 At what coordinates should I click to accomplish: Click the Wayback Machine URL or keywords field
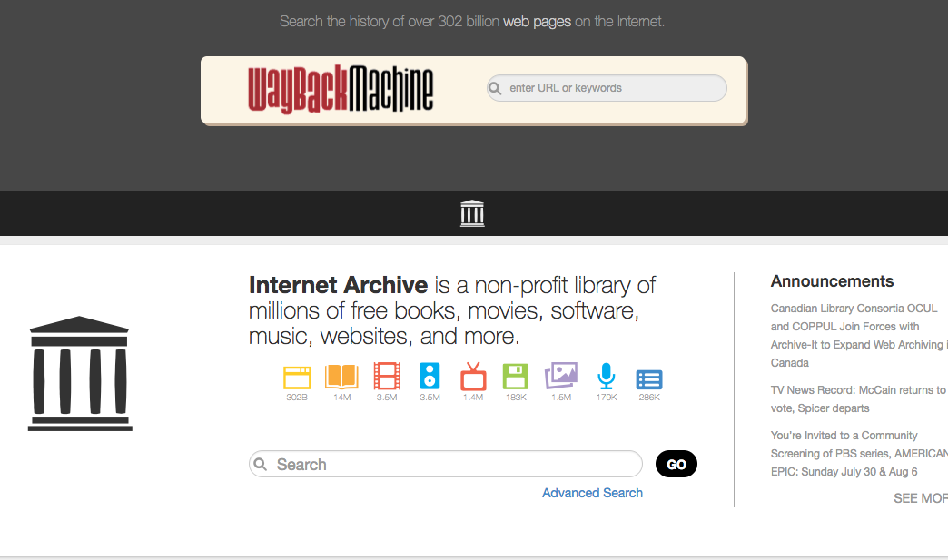point(607,88)
